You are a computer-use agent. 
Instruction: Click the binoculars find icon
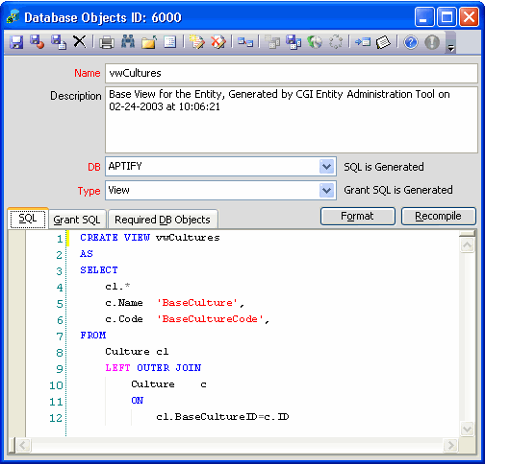[x=128, y=42]
